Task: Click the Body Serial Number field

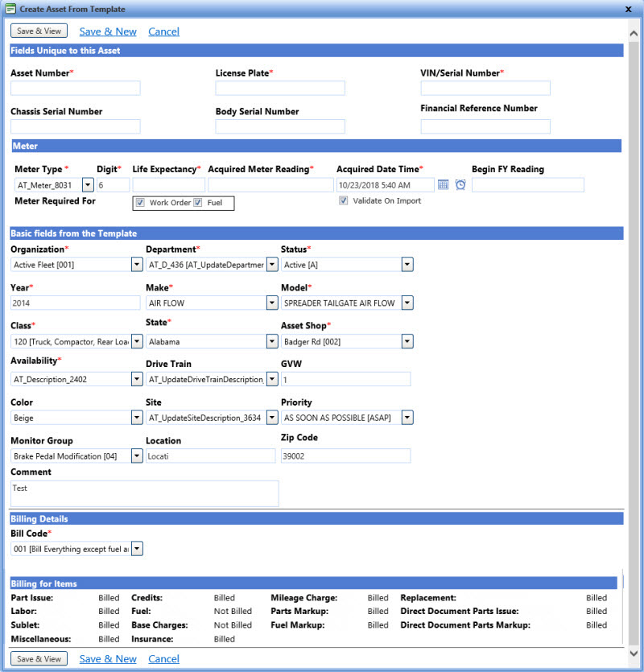Action: pos(280,126)
